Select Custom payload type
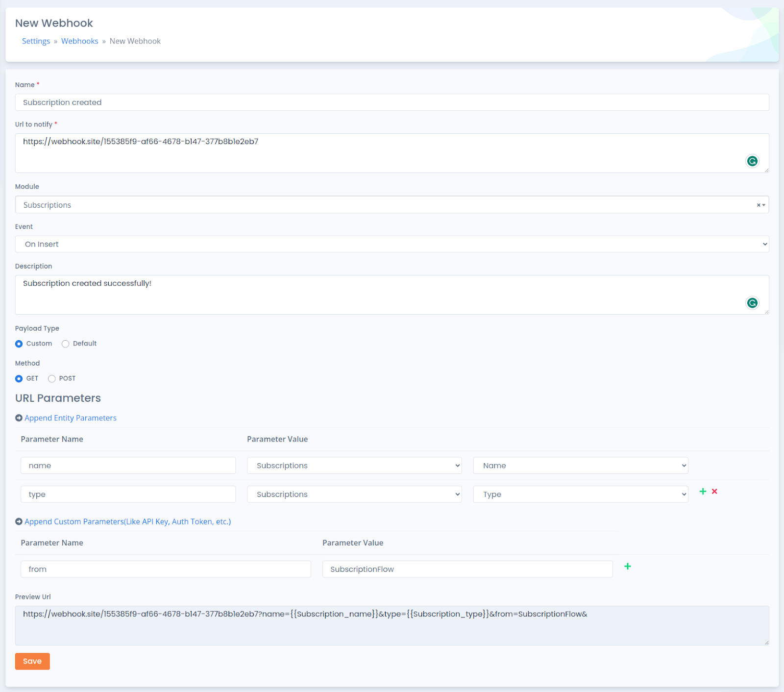The height and width of the screenshot is (692, 784). click(19, 344)
